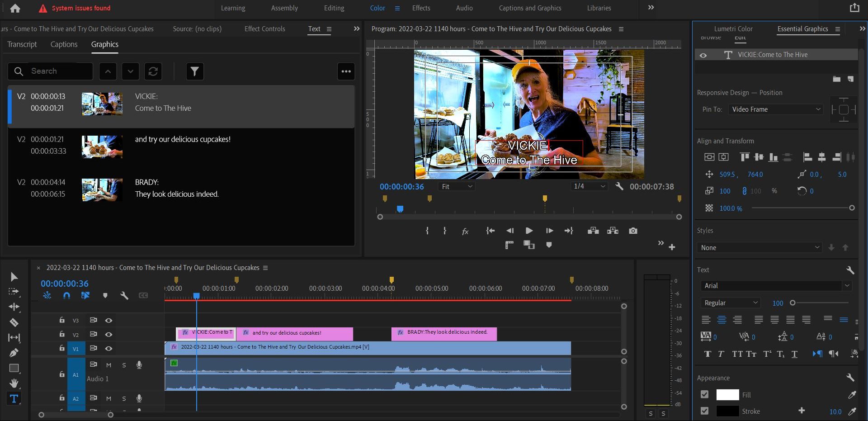Select BRADY:They look delicious indeed clip
The width and height of the screenshot is (868, 421).
[x=444, y=334]
